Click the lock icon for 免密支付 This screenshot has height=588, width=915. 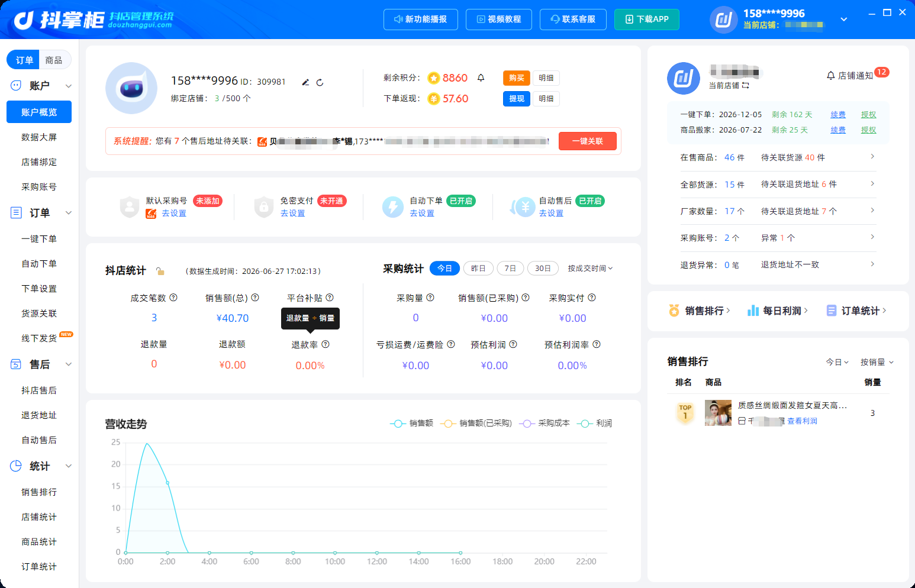click(x=263, y=206)
